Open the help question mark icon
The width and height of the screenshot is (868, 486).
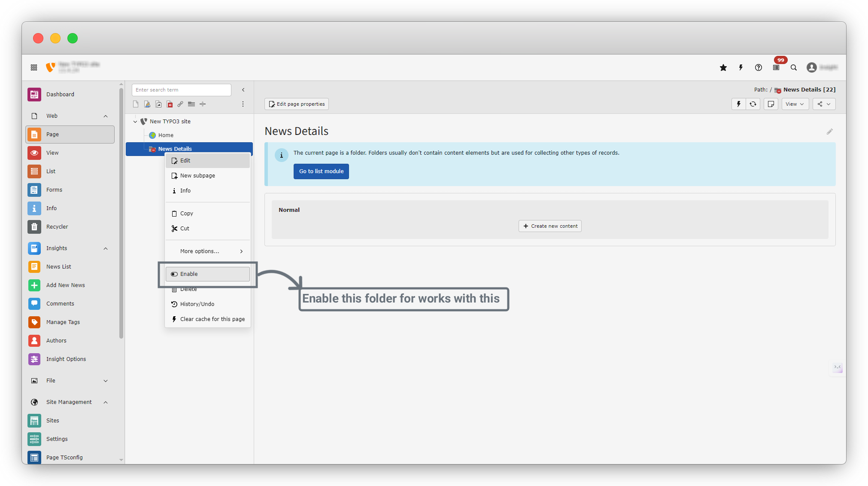759,67
